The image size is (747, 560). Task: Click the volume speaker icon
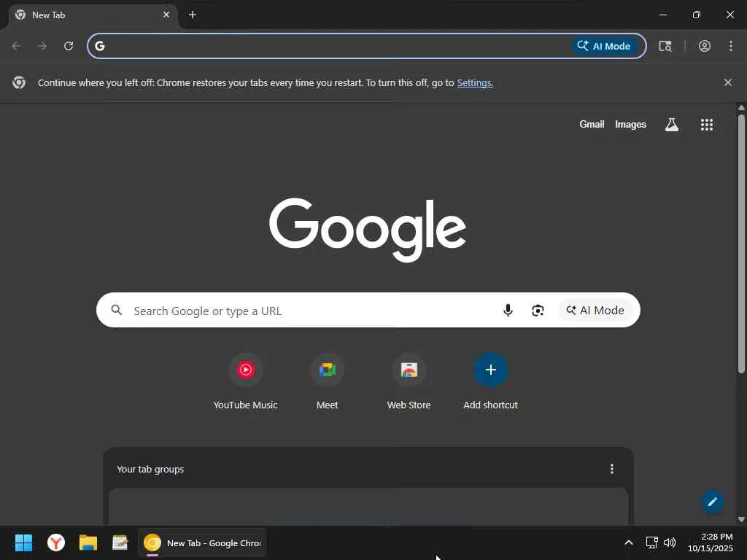click(670, 542)
